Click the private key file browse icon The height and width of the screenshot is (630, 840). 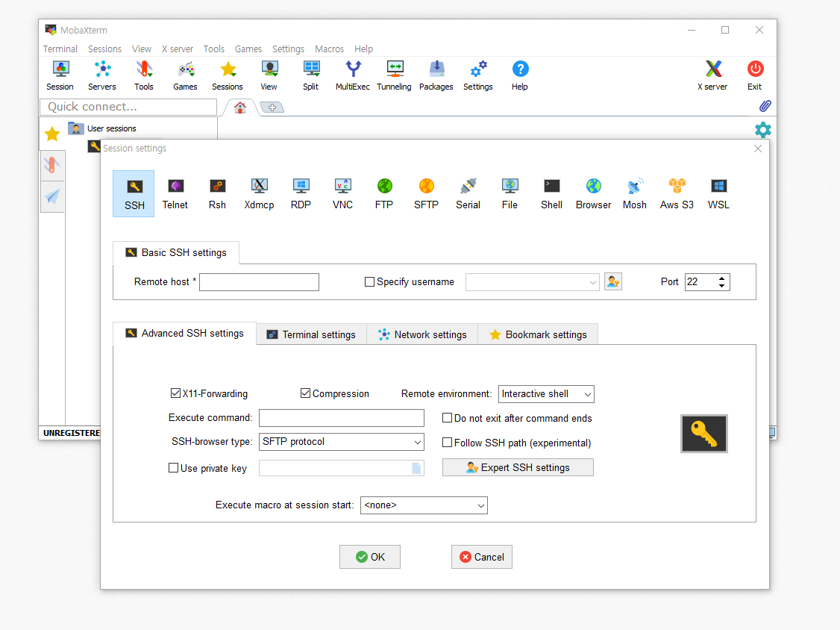[416, 468]
